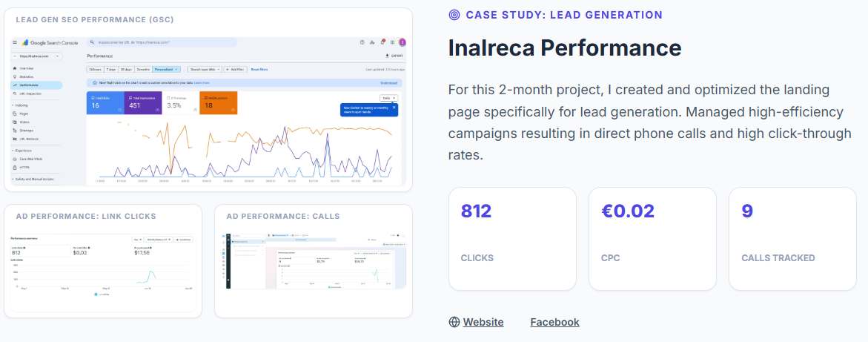Click the Search Console help icon
Viewport: 868px width, 342px height.
pyautogui.click(x=362, y=43)
